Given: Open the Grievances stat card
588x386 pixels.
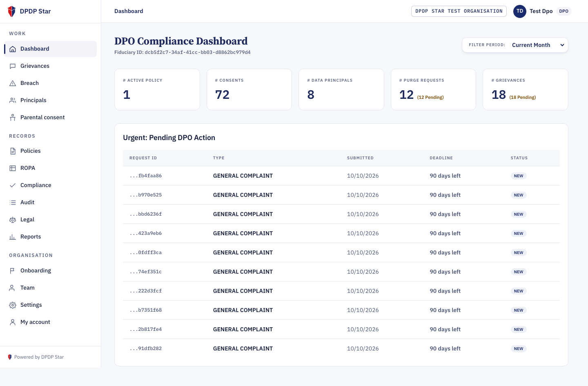Looking at the screenshot, I should point(526,89).
